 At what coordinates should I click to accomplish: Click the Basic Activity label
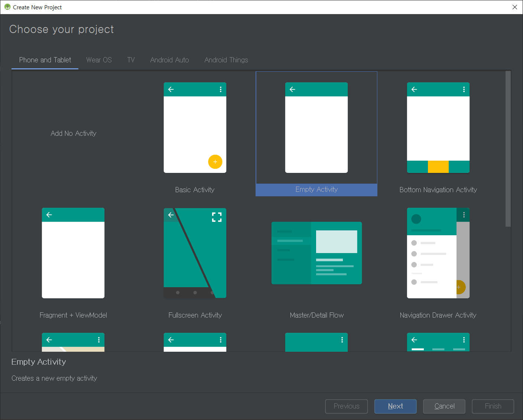pyautogui.click(x=195, y=190)
